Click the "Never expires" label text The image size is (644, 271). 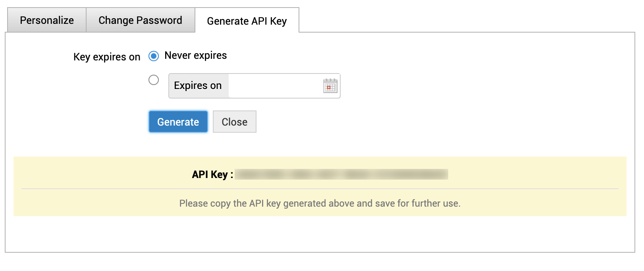195,56
